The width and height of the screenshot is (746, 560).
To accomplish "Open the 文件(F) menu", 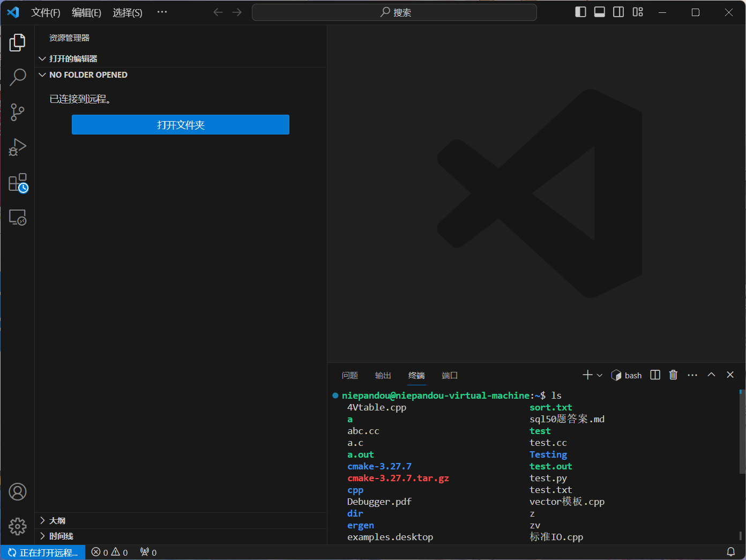I will click(46, 12).
